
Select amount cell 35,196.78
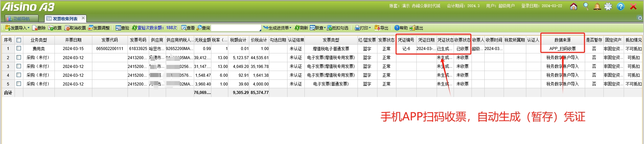coord(259,66)
